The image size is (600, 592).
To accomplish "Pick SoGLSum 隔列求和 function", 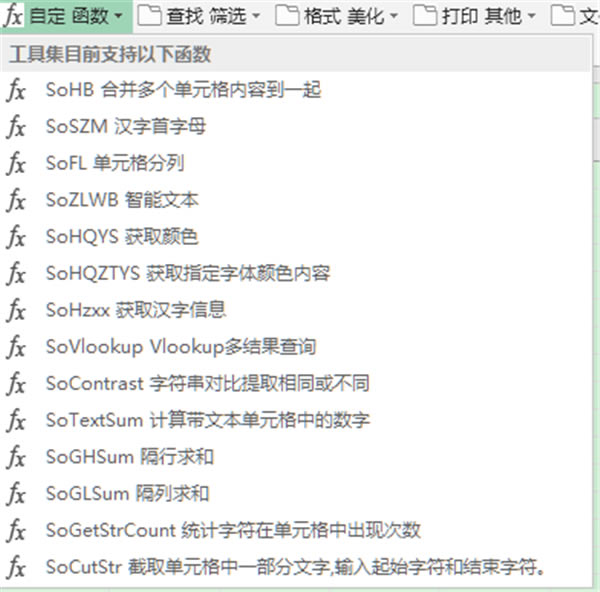I will tap(295, 494).
